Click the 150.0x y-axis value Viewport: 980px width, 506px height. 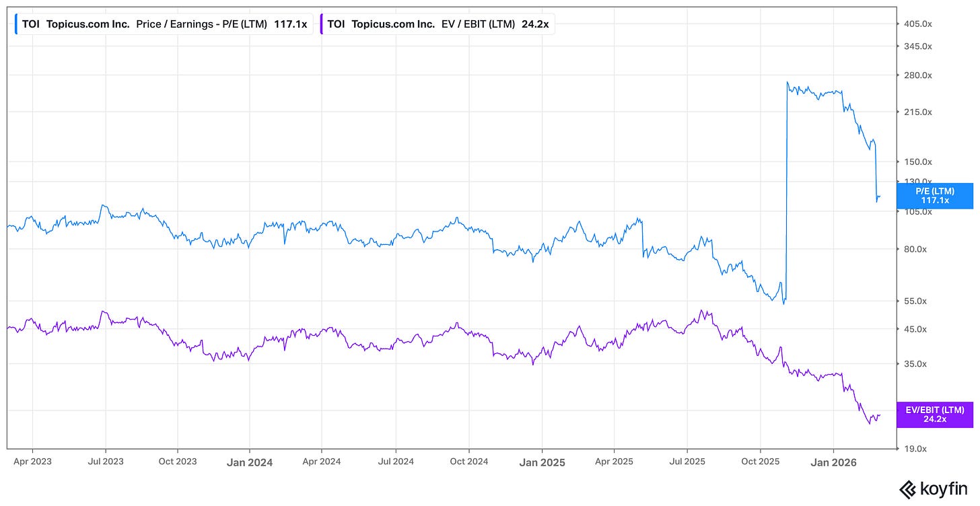pyautogui.click(x=918, y=161)
